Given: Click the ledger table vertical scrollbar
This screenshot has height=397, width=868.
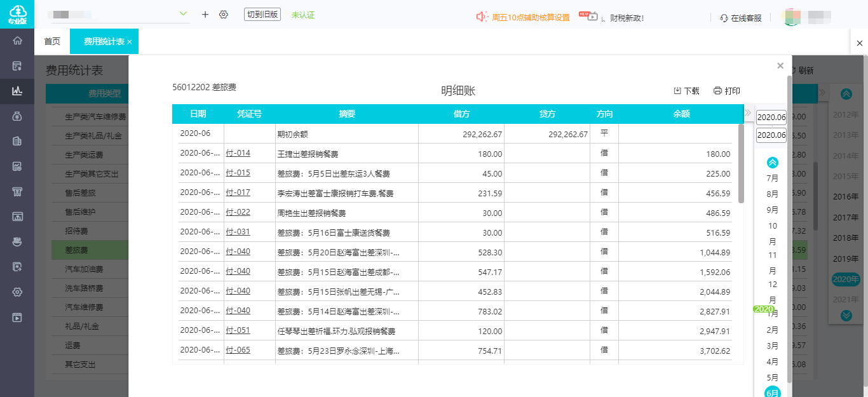Looking at the screenshot, I should click(741, 164).
